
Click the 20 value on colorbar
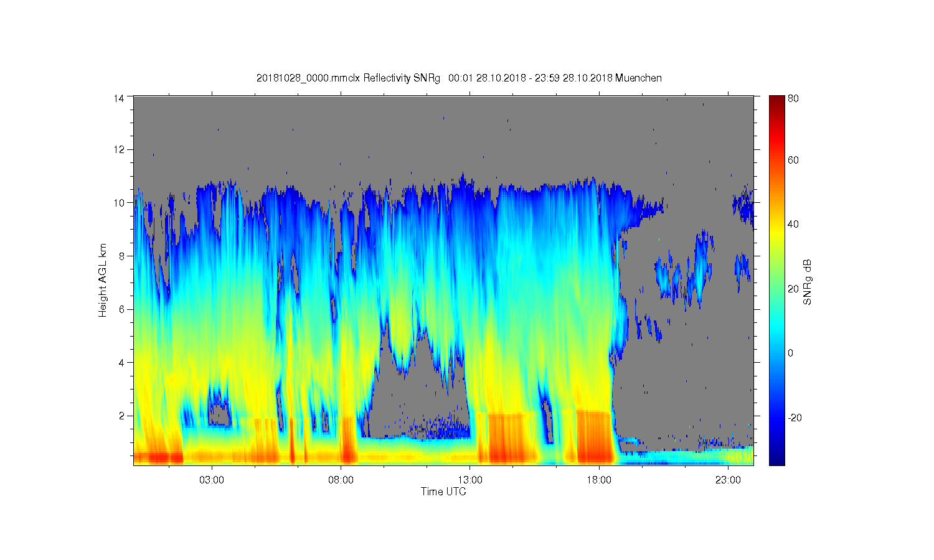(x=793, y=289)
